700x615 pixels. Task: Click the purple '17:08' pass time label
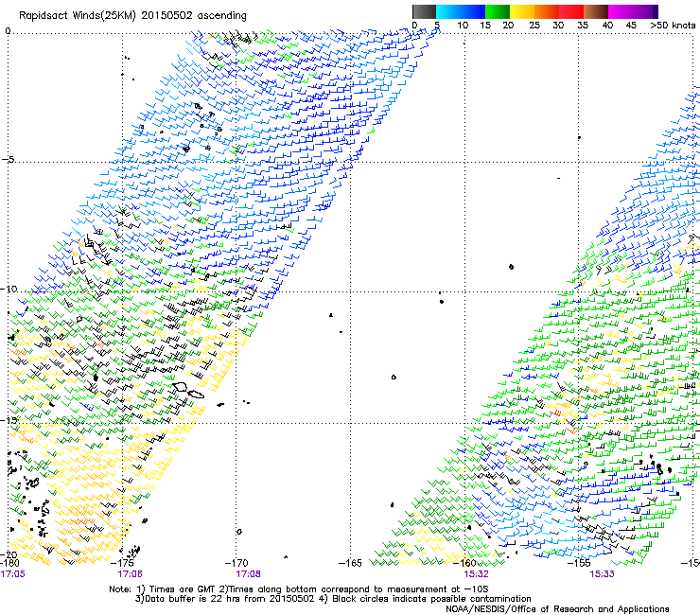pos(248,573)
